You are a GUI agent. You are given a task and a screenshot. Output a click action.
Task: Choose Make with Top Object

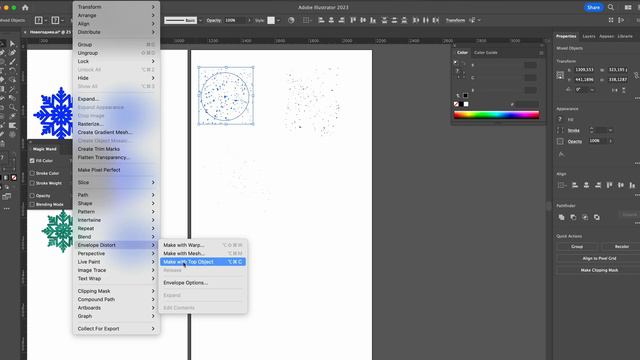[x=203, y=262]
